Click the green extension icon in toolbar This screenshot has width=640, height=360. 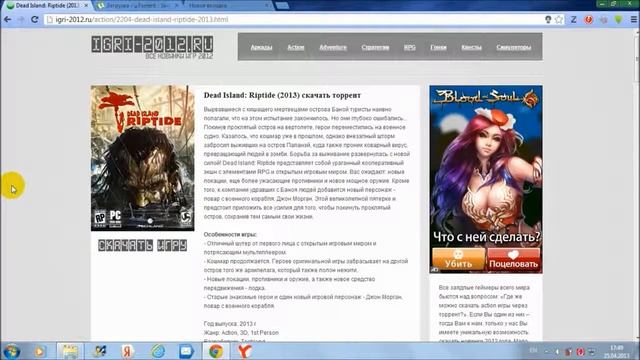618,20
